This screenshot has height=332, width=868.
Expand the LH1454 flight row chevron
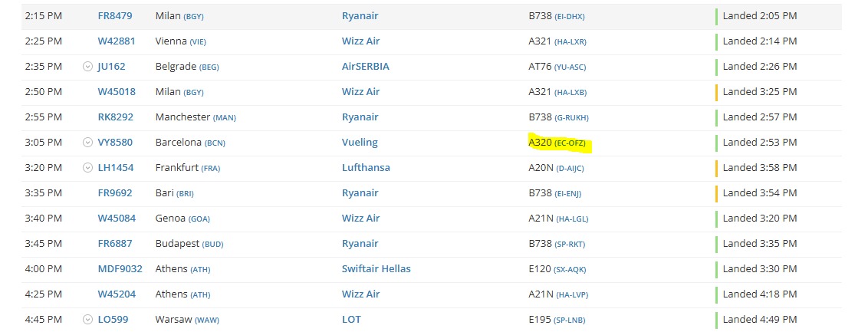87,168
